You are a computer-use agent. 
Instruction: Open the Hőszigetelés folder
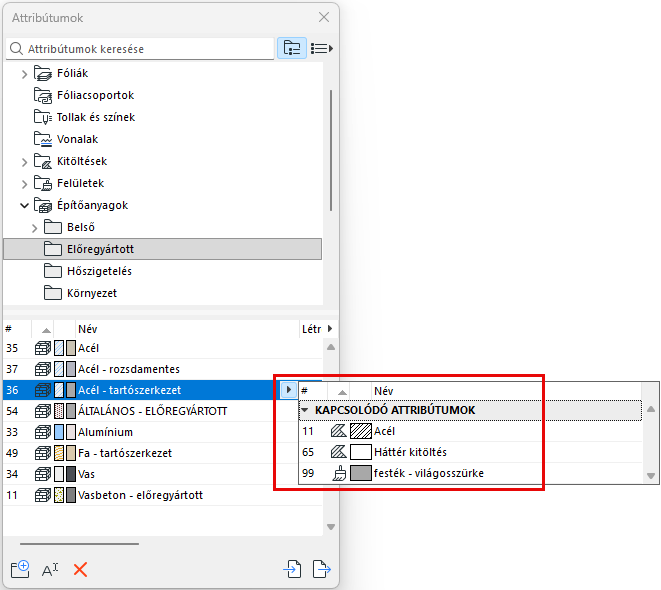pyautogui.click(x=99, y=271)
